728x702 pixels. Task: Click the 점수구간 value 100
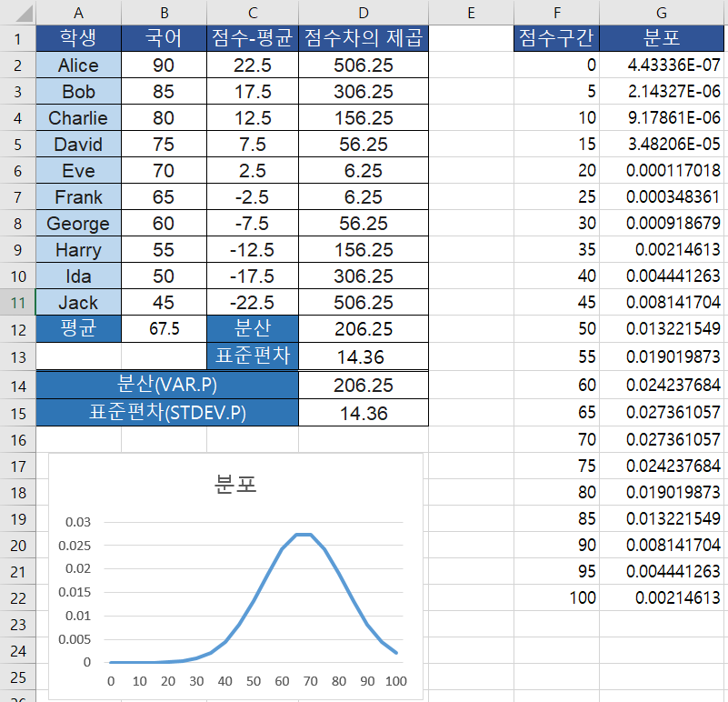tap(556, 597)
